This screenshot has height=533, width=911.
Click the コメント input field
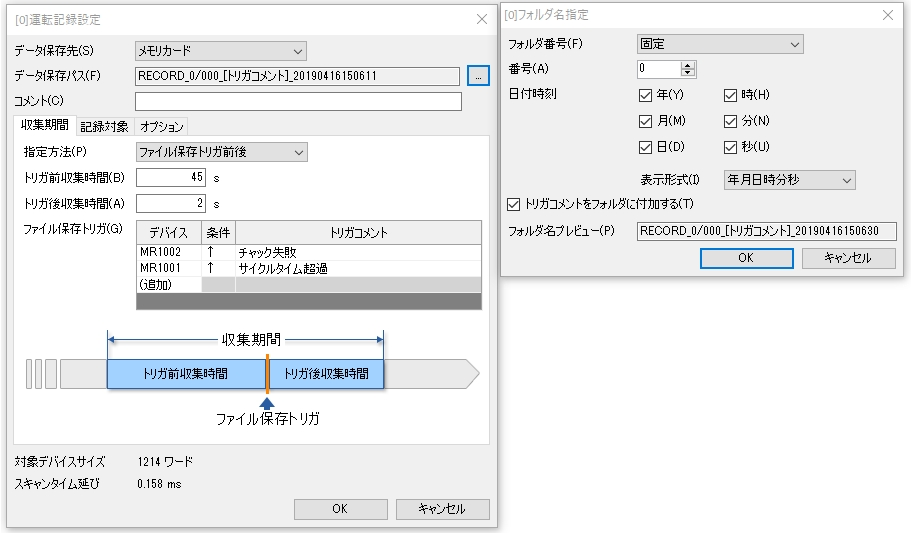coord(298,101)
